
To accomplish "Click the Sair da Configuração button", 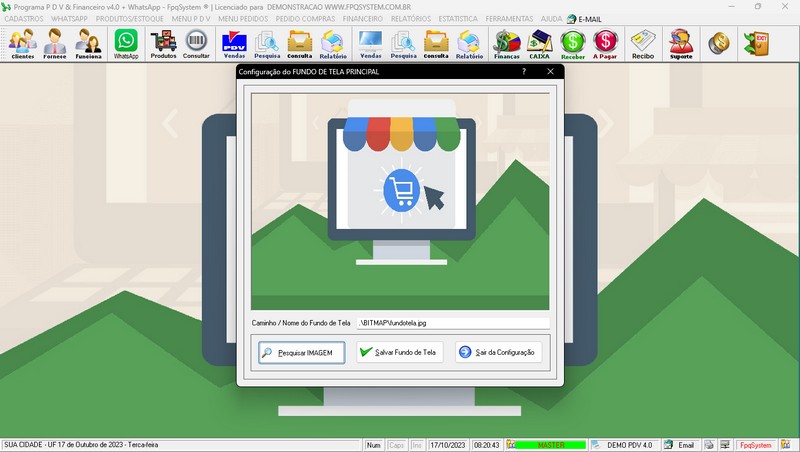I will (498, 352).
